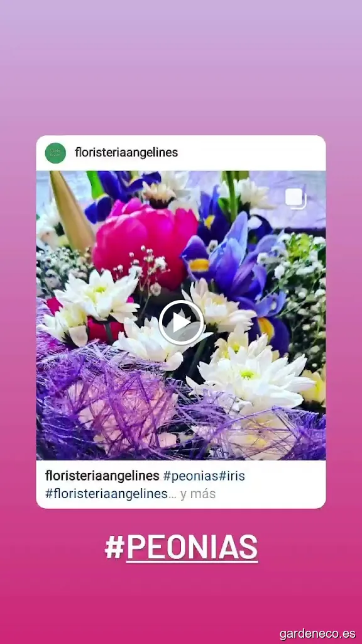362x644 pixels.
Task: Click the gardeneco.es watermark text
Action: (317, 634)
